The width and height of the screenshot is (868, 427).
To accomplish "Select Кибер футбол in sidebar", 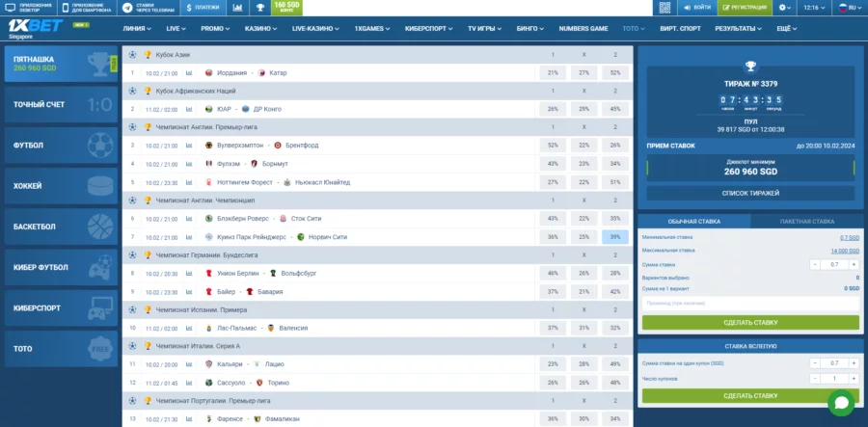I will pos(61,267).
